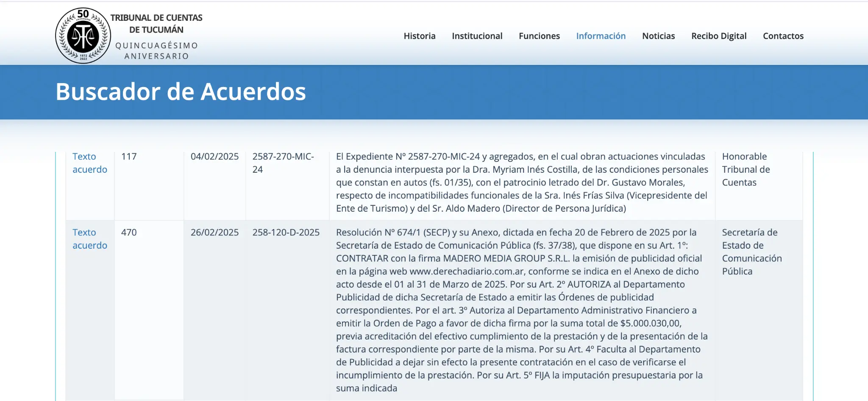The width and height of the screenshot is (868, 401).
Task: Open Texto acuerdo link for agreement 117
Action: click(90, 163)
